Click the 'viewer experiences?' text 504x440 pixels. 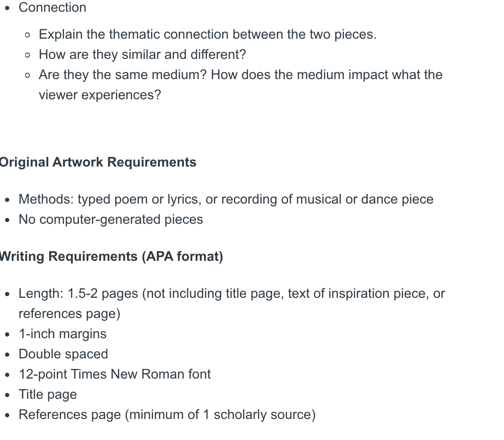point(100,95)
